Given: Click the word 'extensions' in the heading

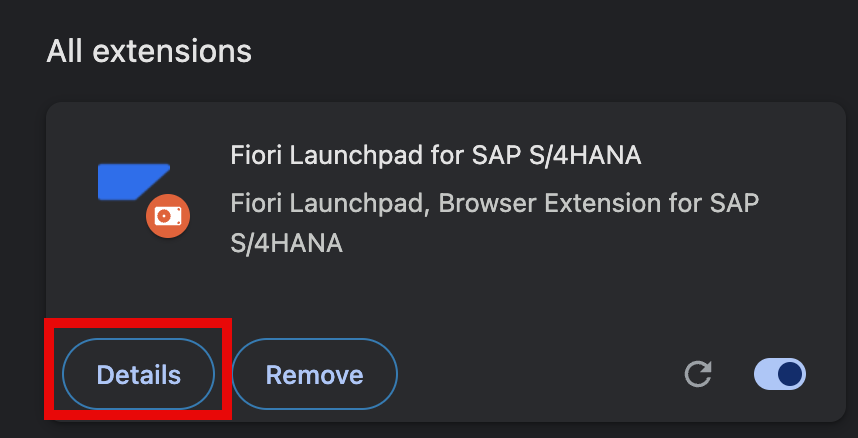Looking at the screenshot, I should click(x=172, y=51).
